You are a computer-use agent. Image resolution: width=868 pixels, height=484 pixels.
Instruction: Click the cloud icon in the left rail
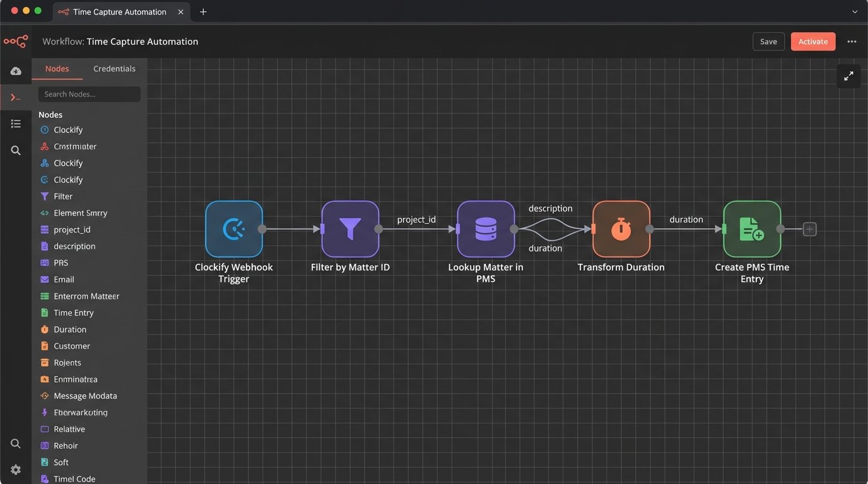click(16, 71)
